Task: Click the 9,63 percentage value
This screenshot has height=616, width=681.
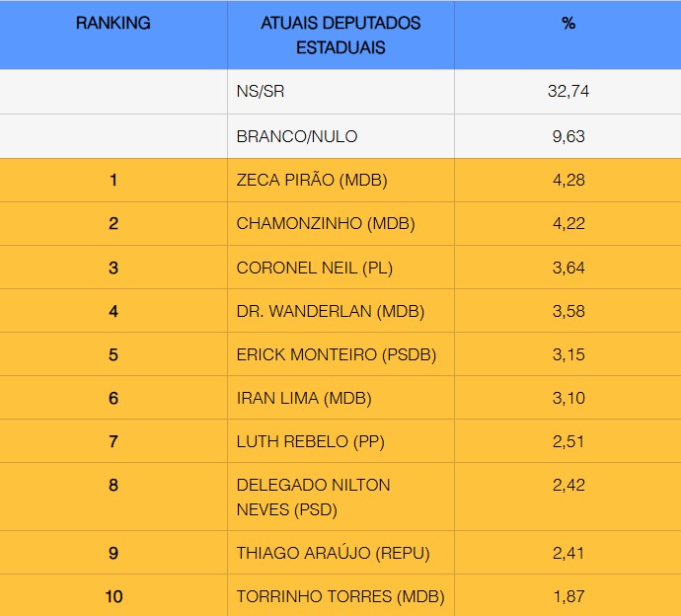Action: 568,136
